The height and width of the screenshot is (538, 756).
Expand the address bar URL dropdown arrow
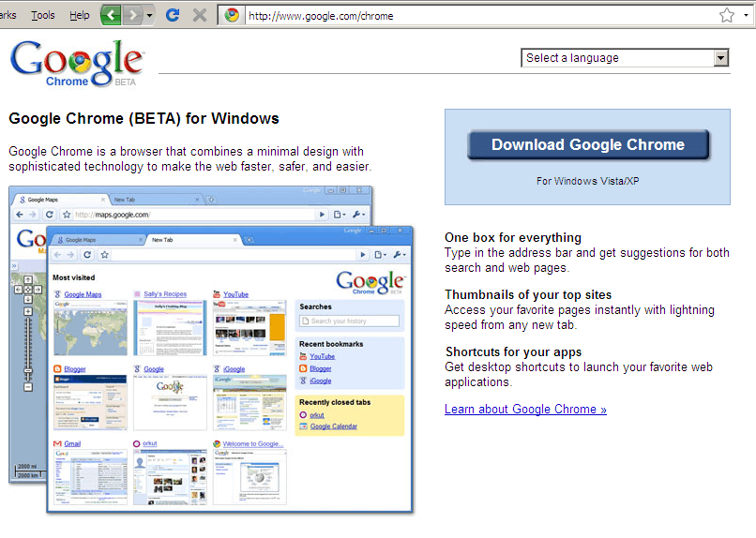747,15
